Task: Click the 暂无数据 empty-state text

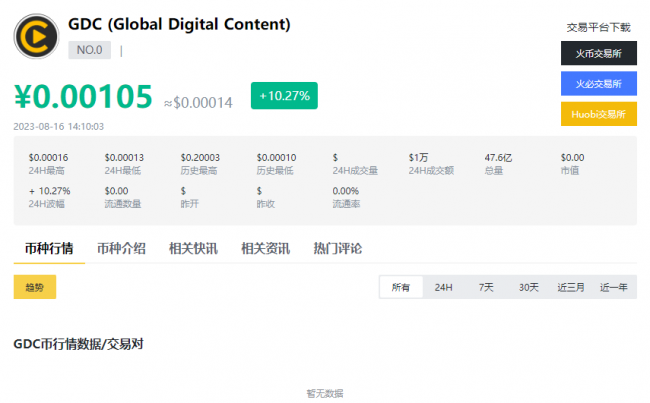Action: point(325,393)
